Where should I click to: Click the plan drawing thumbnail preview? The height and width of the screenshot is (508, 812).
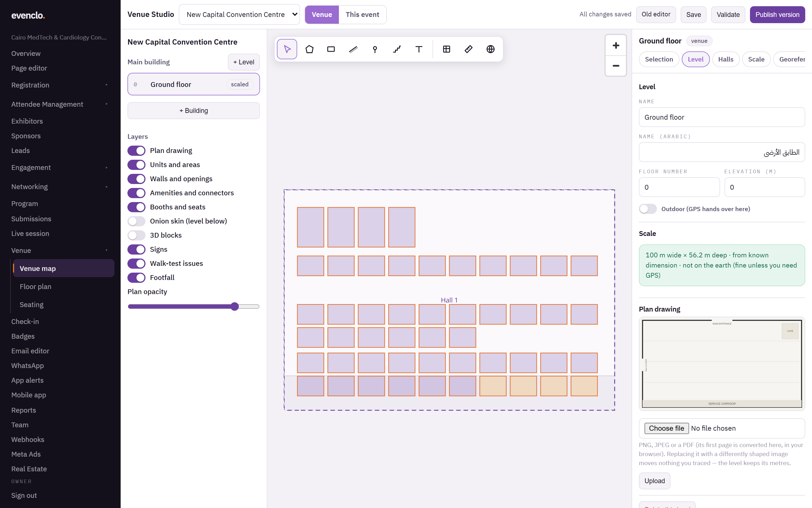point(722,364)
